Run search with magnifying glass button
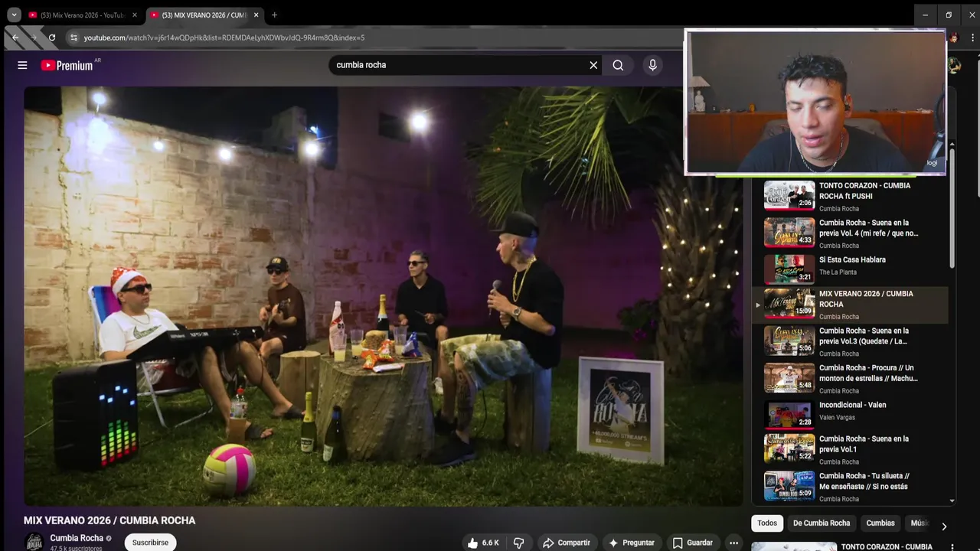980x551 pixels. click(x=618, y=65)
